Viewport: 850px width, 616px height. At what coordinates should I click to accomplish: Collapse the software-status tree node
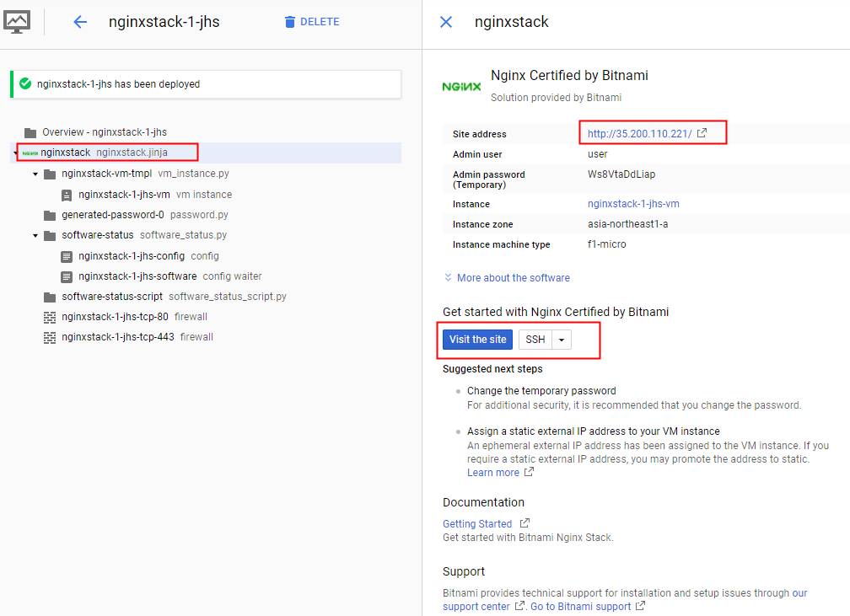35,236
